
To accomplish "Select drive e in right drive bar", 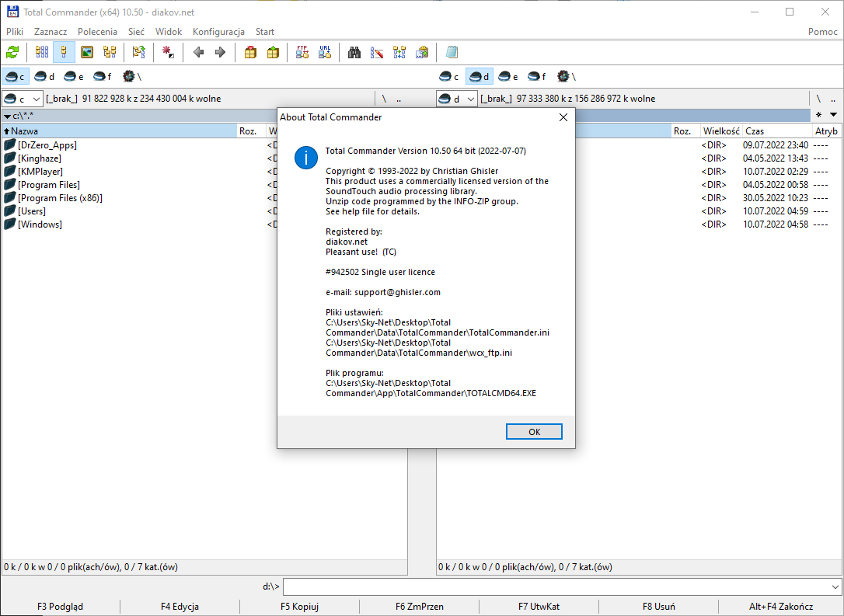I will pyautogui.click(x=508, y=76).
